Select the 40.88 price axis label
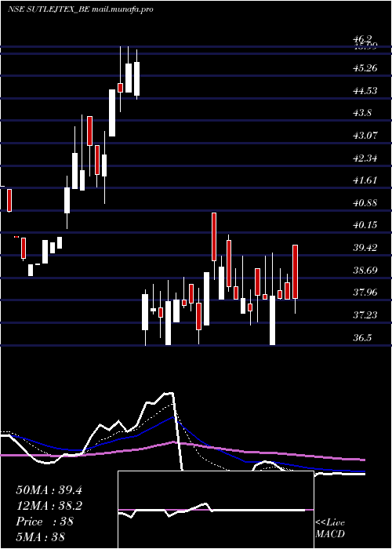This screenshot has height=549, width=392. tap(365, 202)
